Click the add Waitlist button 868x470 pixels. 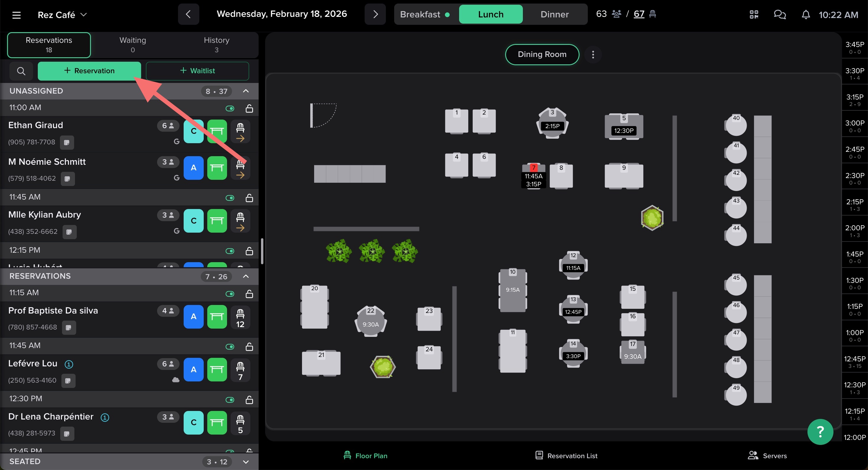(197, 71)
